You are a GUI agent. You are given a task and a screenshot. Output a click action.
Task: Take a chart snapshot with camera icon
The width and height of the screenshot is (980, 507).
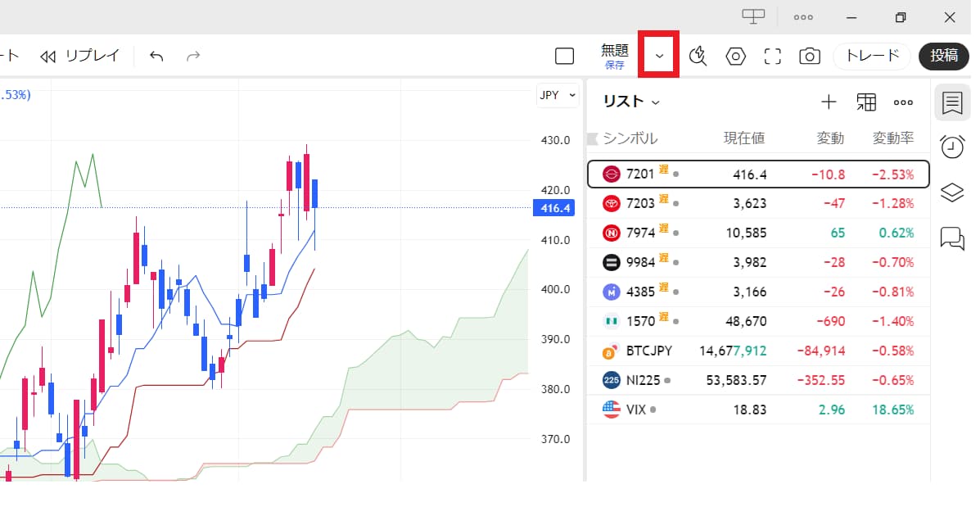point(810,56)
